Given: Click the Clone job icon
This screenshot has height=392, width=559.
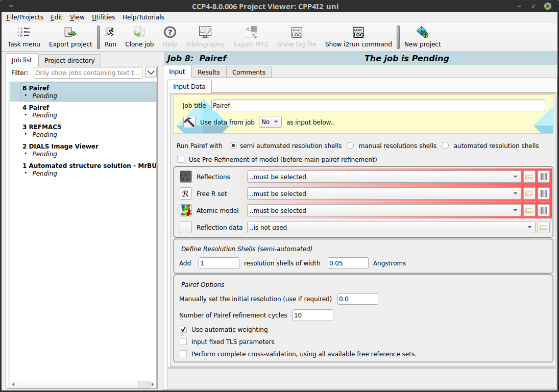Looking at the screenshot, I should tap(139, 33).
